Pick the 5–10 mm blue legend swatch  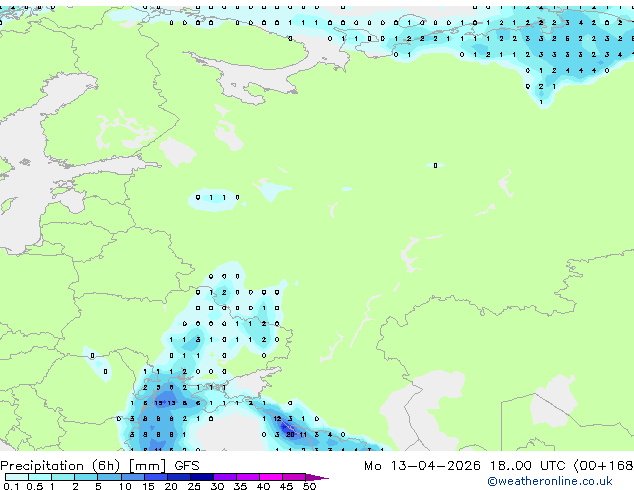click(110, 477)
